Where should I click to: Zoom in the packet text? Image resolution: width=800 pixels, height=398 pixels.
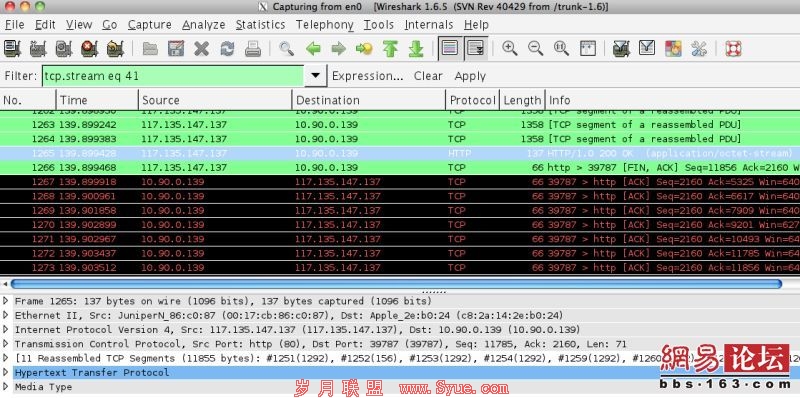click(509, 49)
